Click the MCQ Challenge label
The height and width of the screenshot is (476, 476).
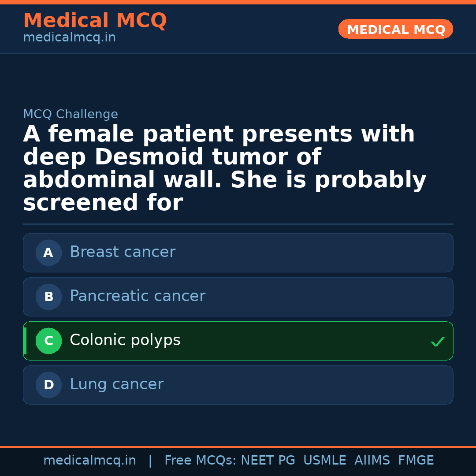71,115
